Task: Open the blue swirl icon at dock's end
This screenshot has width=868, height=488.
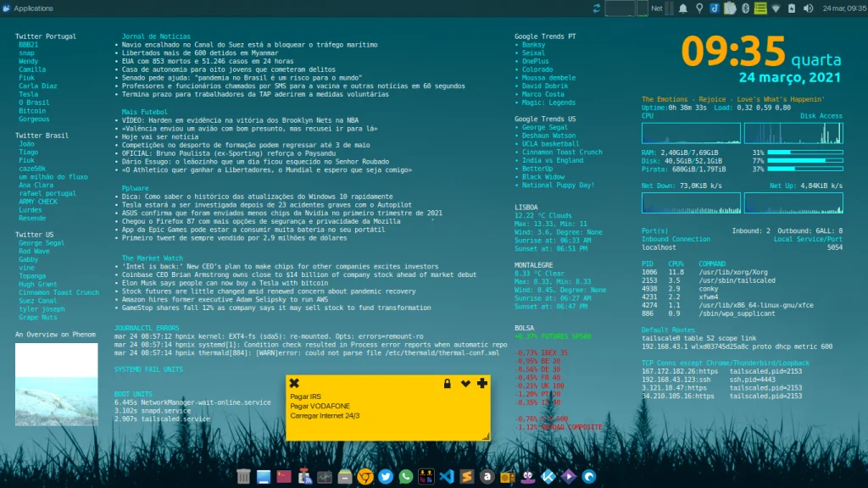Action: [589, 476]
